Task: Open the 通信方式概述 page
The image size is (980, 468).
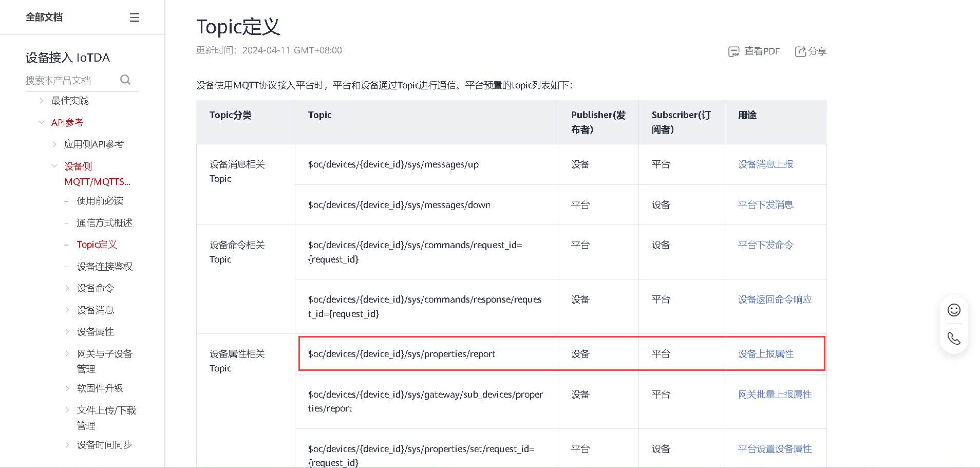Action: click(x=105, y=223)
